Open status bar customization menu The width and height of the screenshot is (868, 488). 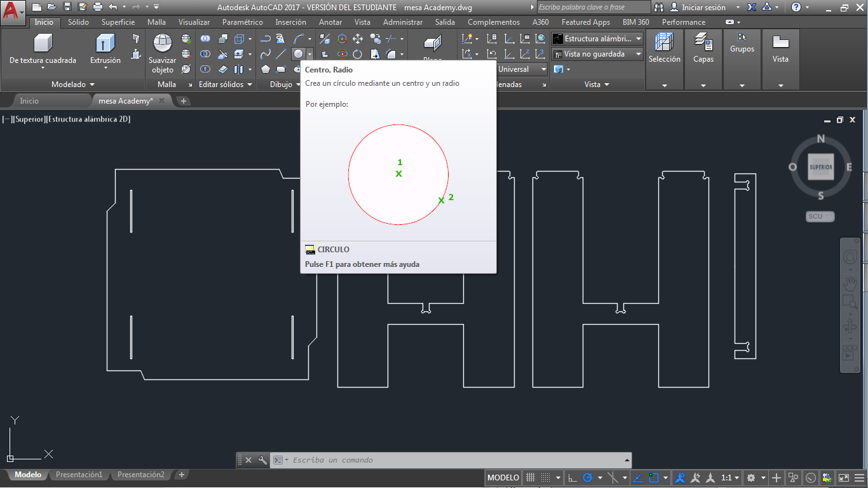click(860, 478)
